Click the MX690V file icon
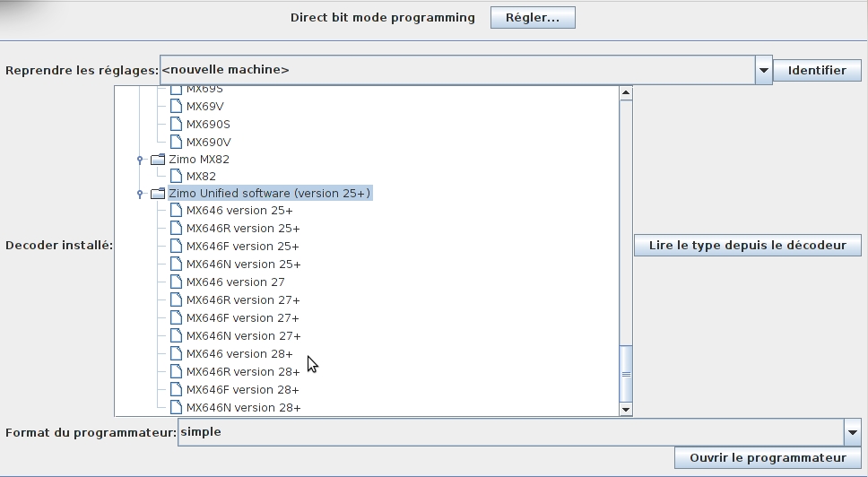 [x=176, y=142]
